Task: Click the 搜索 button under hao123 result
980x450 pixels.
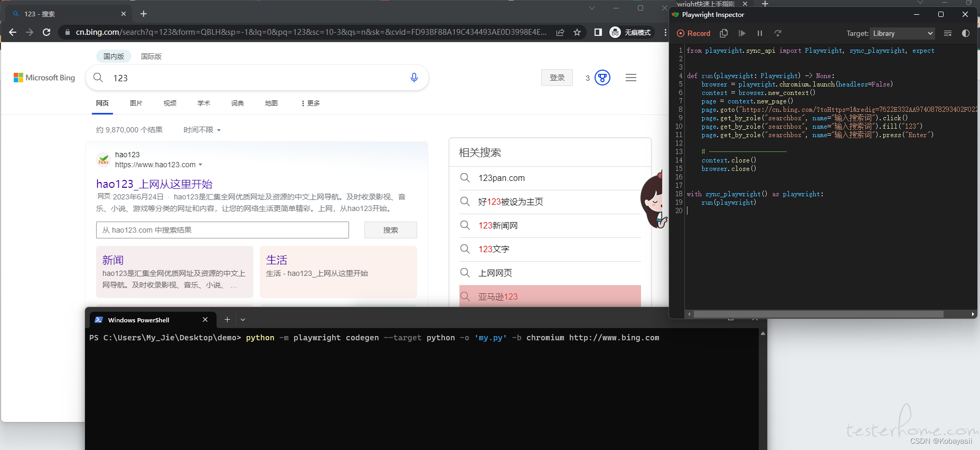Action: [x=391, y=230]
